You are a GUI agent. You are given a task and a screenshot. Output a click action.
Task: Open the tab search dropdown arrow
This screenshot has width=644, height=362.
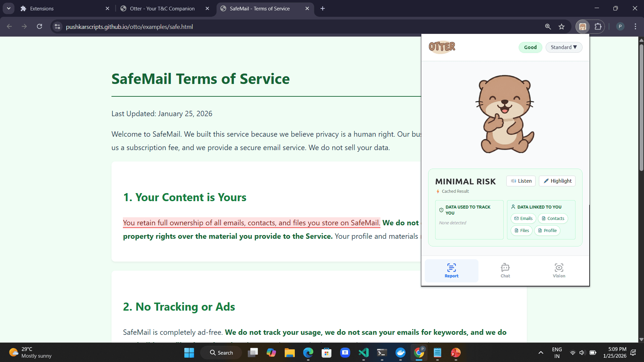(9, 8)
